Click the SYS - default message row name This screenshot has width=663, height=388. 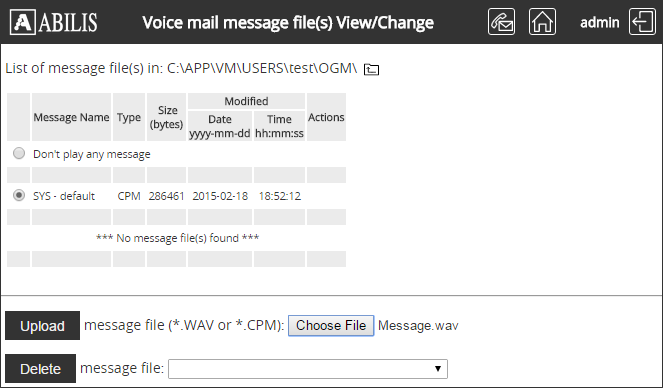[64, 196]
